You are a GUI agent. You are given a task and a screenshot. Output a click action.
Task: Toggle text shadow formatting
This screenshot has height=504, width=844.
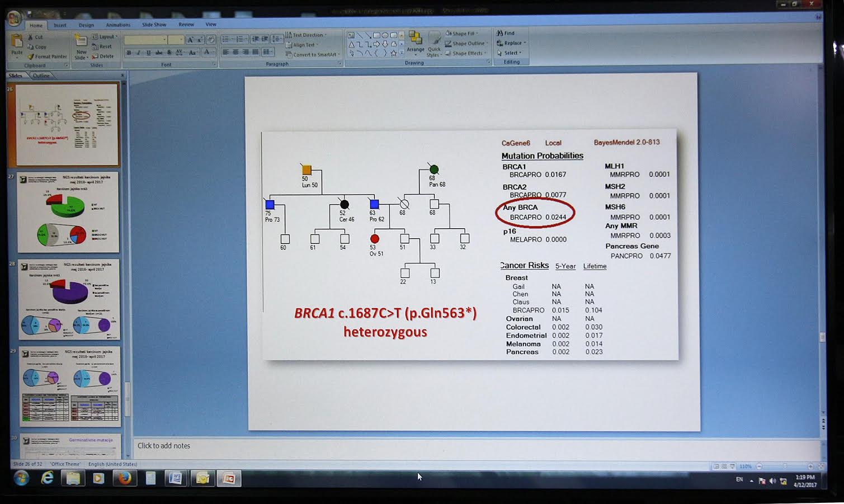click(169, 53)
